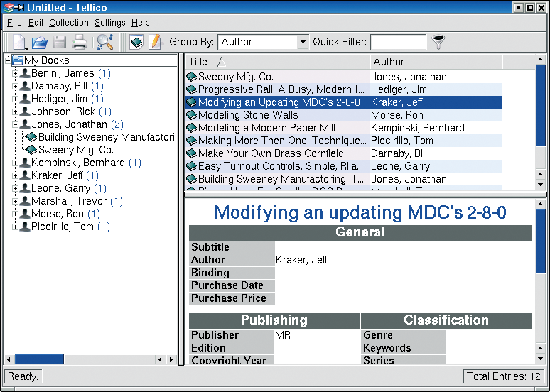
Task: Click the Total Entries: 12 status text
Action: 504,376
